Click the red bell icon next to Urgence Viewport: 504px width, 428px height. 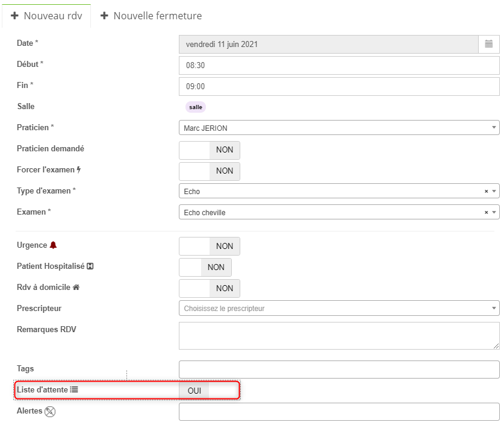point(54,245)
